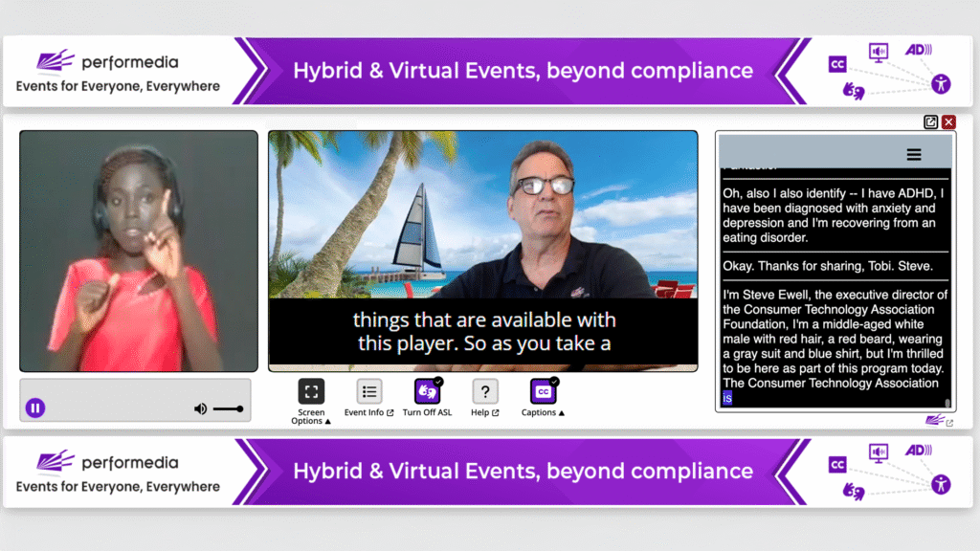
Task: Click the highlighted word "is" in transcript
Action: click(x=727, y=398)
